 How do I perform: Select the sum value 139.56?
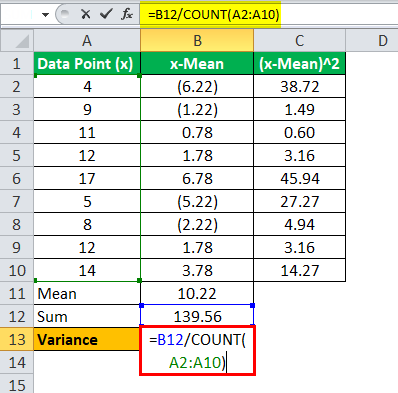click(x=197, y=316)
